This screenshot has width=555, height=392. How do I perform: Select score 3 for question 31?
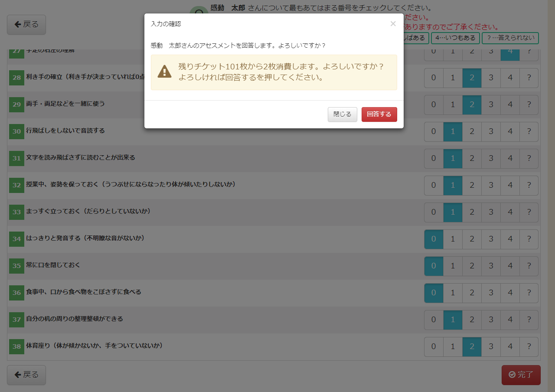(491, 159)
